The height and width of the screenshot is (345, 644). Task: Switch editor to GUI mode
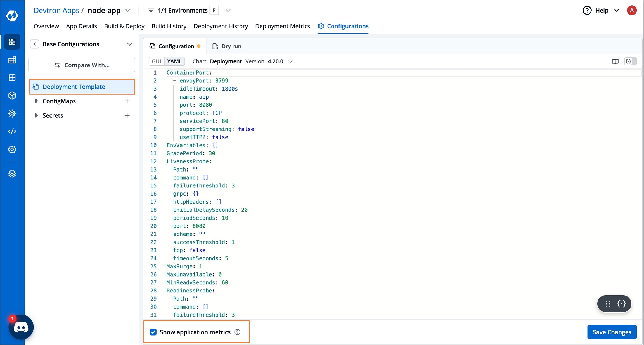click(x=157, y=61)
